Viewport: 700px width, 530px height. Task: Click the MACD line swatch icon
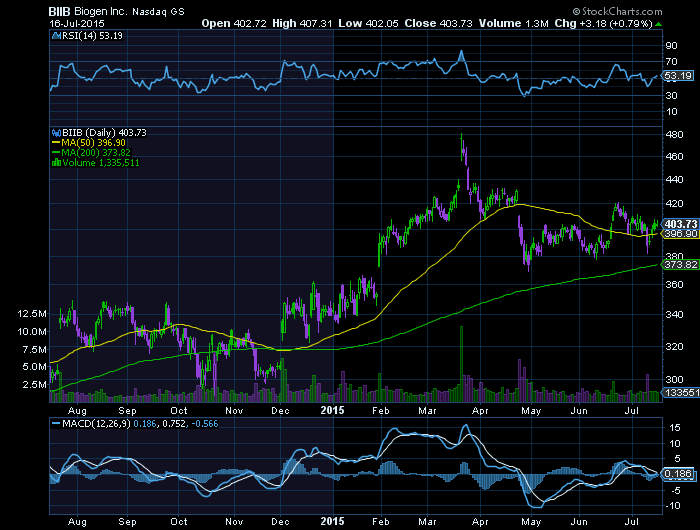(56, 424)
